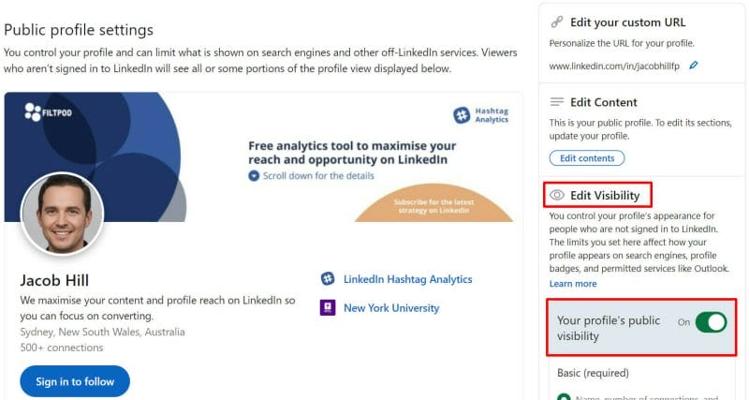Viewport: 749px width, 400px height.
Task: Click the green Basic (required) check indicator
Action: click(x=564, y=396)
